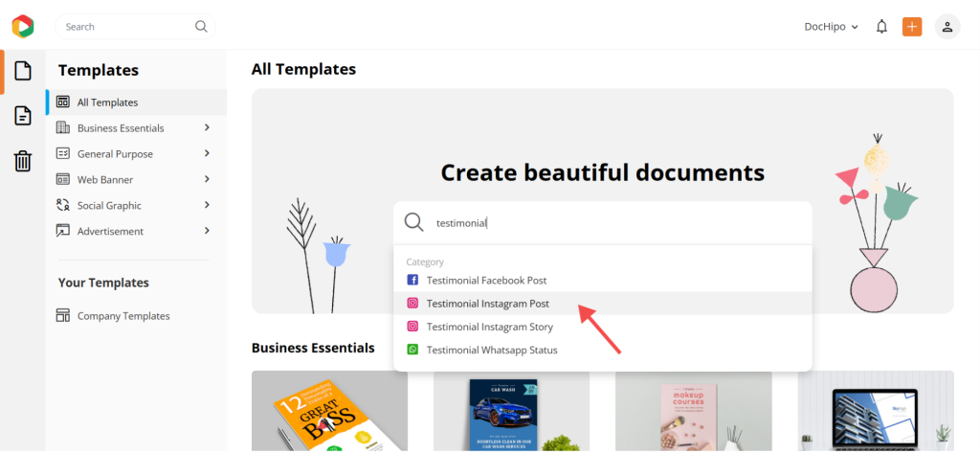This screenshot has height=454, width=980.
Task: Open the Templates page icon in left rail
Action: pos(23,71)
